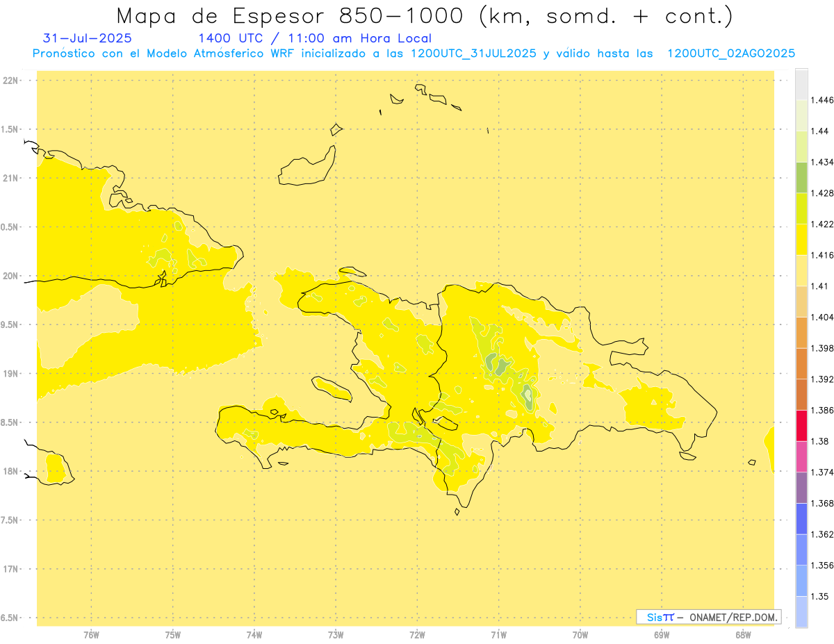
Task: Click the blue swatch between 1.362 and 1.368
Action: coord(801,519)
